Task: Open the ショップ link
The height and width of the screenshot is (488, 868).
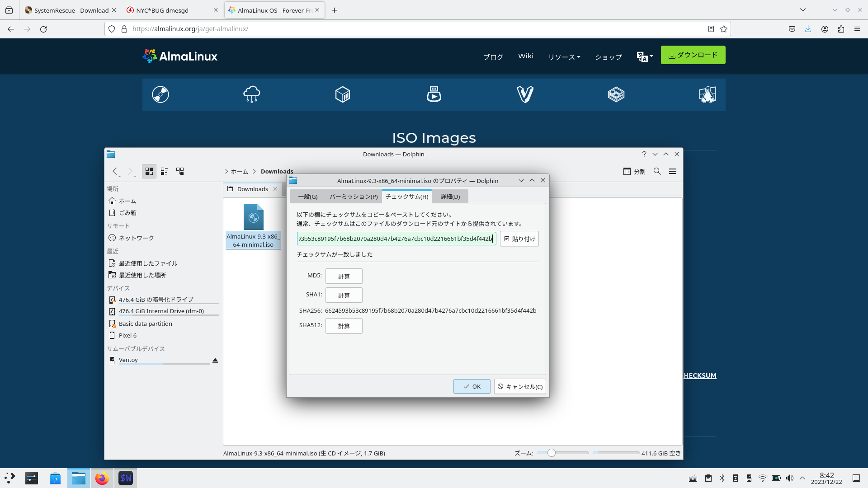Action: coord(609,56)
